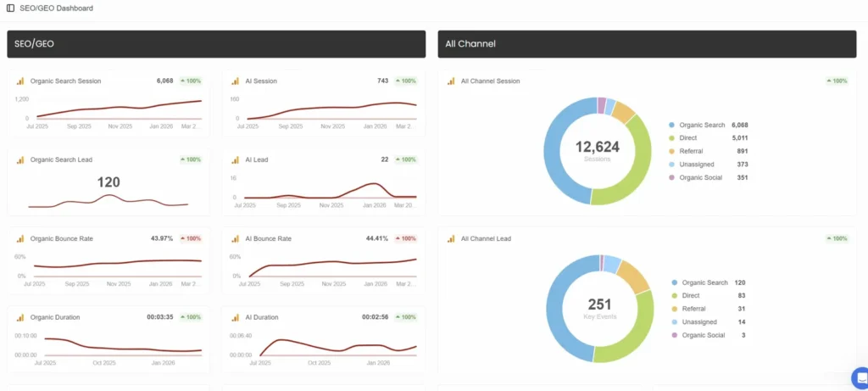868x391 pixels.
Task: Toggle Direct in Session legend
Action: coord(682,138)
